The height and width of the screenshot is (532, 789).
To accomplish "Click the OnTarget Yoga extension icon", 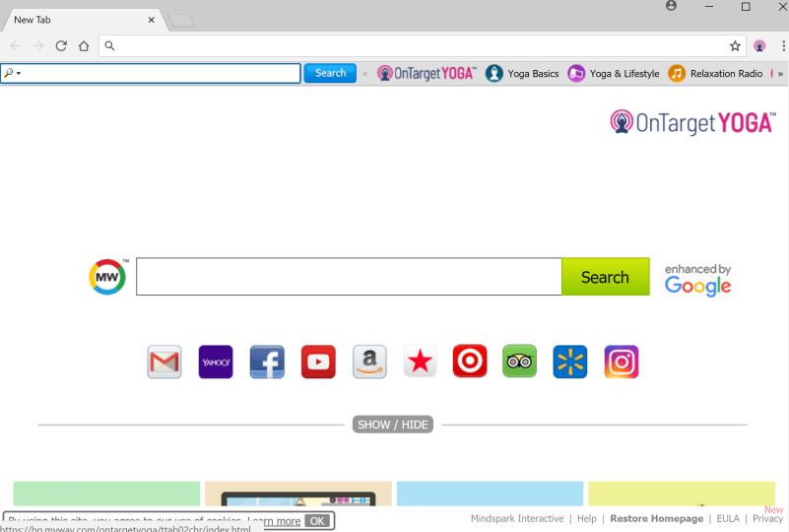I will coord(759,45).
